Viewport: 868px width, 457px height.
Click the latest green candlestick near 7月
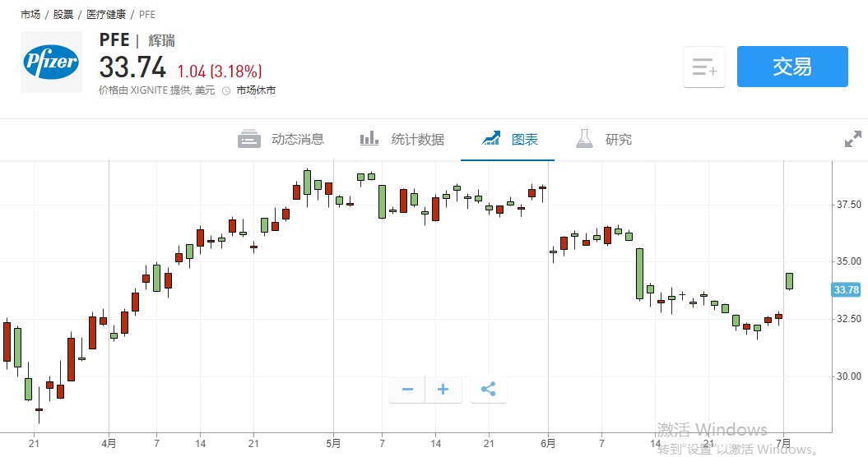point(789,281)
